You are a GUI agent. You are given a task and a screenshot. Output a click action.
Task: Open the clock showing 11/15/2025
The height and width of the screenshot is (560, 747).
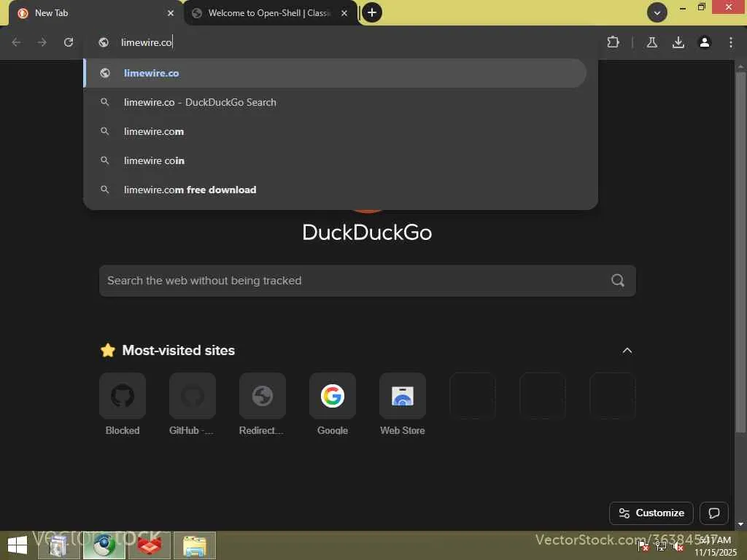point(715,545)
